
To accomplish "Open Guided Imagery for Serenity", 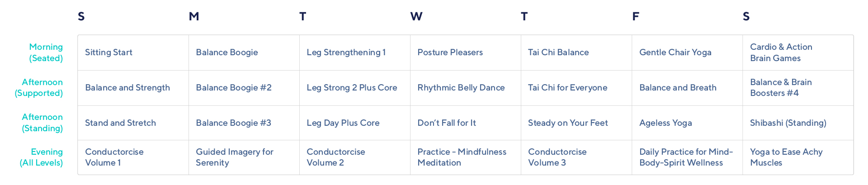I will click(x=234, y=157).
